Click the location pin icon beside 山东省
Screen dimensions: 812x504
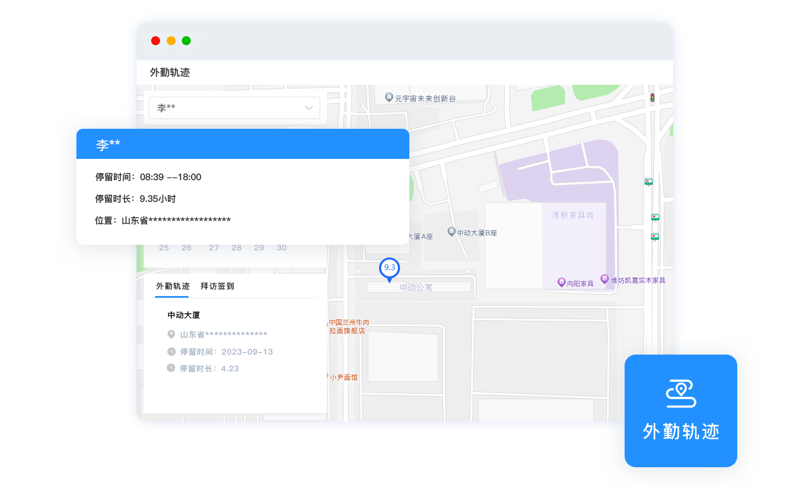[x=171, y=335]
